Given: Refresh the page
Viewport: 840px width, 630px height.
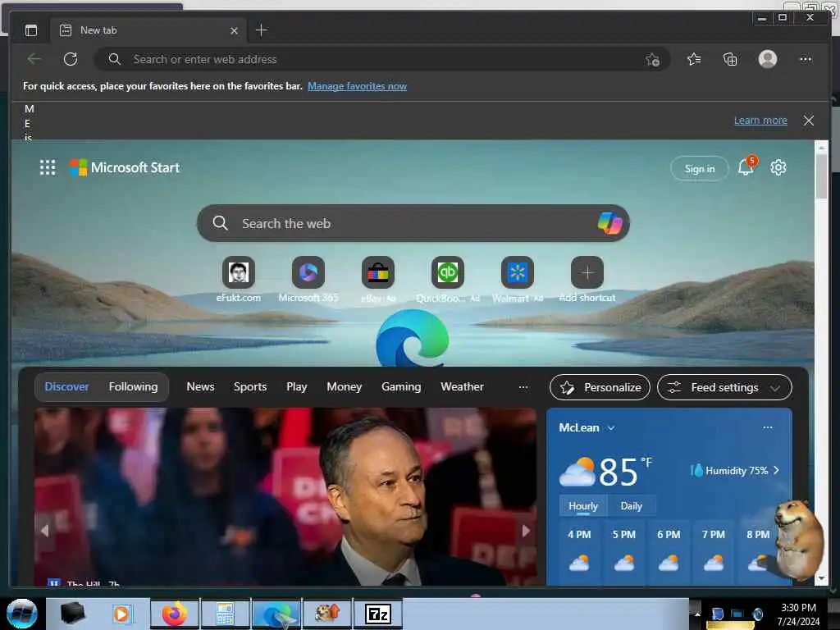Looking at the screenshot, I should tap(71, 59).
